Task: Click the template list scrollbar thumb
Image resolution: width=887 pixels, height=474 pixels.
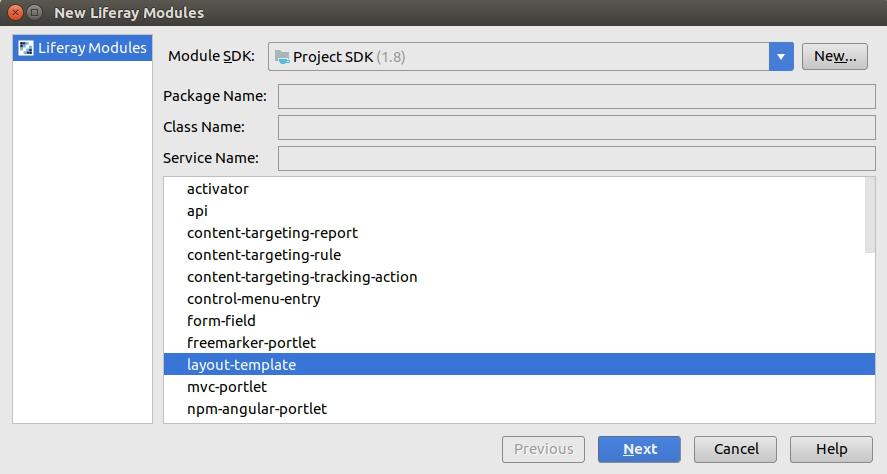Action: click(x=870, y=215)
